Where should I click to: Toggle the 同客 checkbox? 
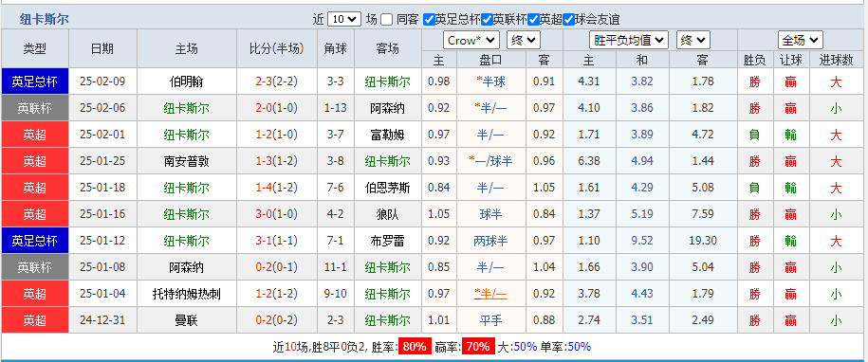(x=387, y=19)
